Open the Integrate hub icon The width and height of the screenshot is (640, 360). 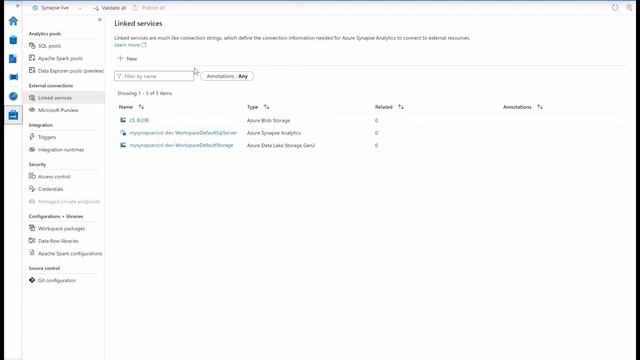coord(13,77)
